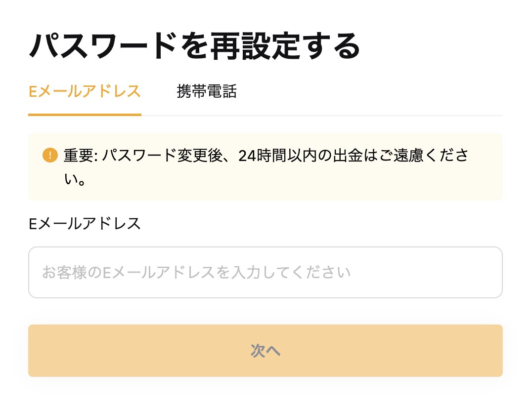Click the placeholder お客様のEメールアドレスを入力してください
This screenshot has height=405, width=532.
pos(196,273)
